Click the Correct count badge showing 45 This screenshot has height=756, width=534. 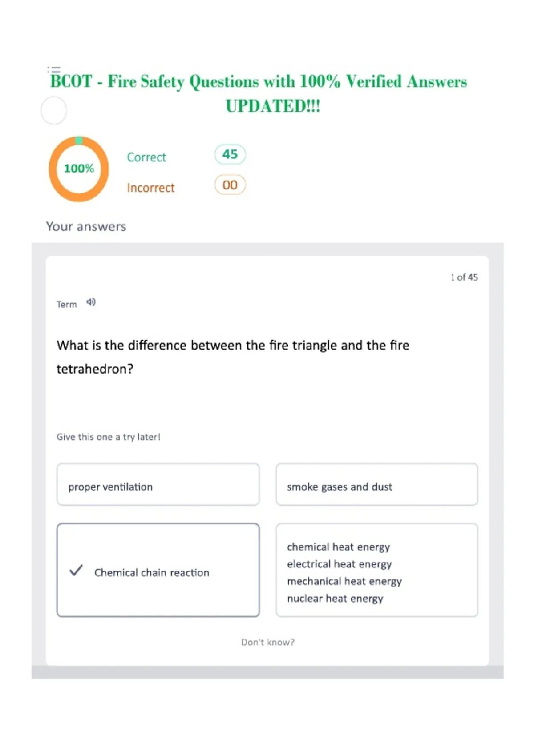click(230, 154)
